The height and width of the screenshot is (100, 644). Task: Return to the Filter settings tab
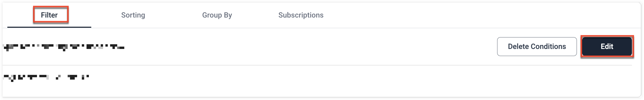[49, 15]
